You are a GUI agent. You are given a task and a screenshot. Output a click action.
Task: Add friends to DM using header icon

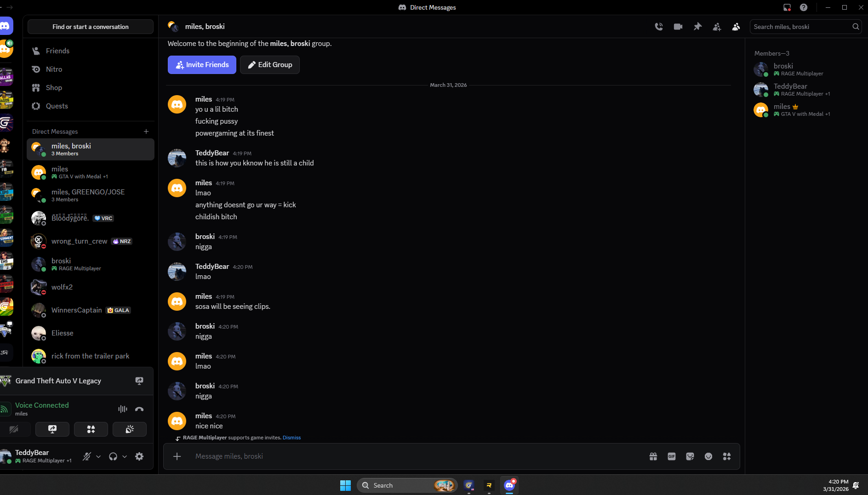coord(717,27)
